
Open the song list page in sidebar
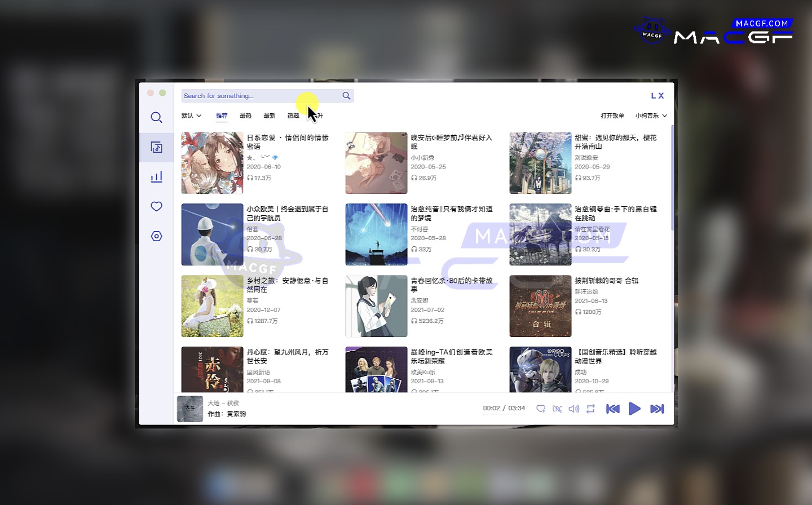point(157,147)
